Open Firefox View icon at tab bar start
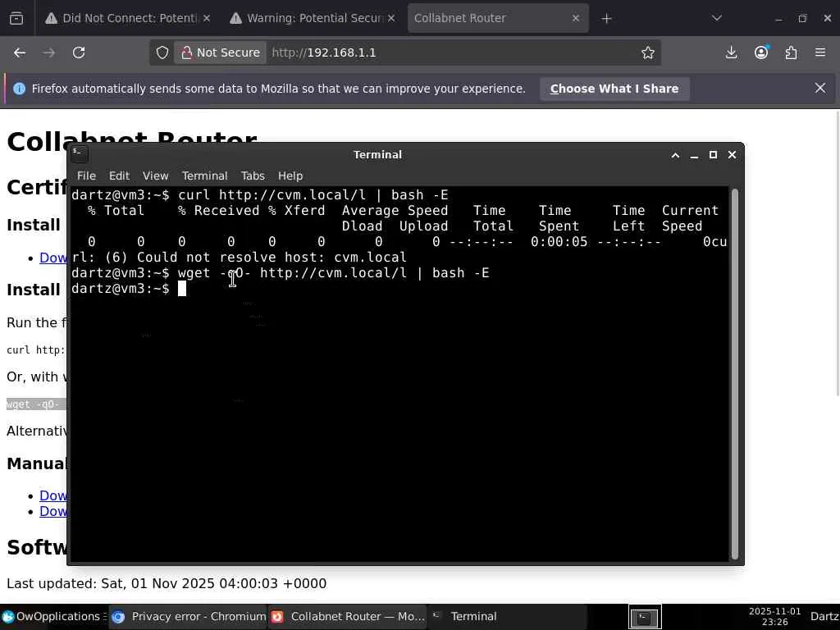Image resolution: width=840 pixels, height=630 pixels. 16,19
